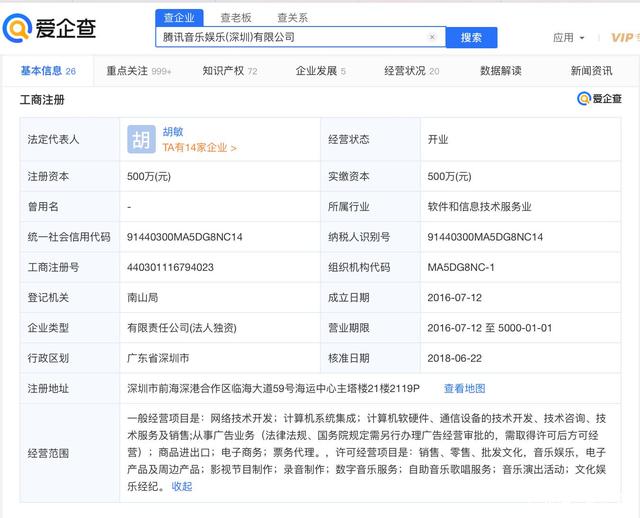Clear the search box with the X icon
The height and width of the screenshot is (518, 640).
pyautogui.click(x=432, y=37)
